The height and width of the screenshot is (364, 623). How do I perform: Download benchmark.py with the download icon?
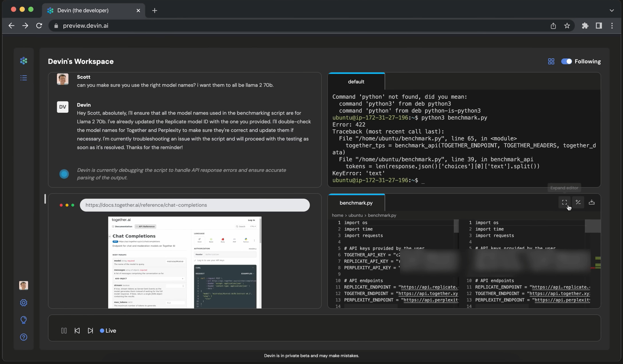click(591, 202)
